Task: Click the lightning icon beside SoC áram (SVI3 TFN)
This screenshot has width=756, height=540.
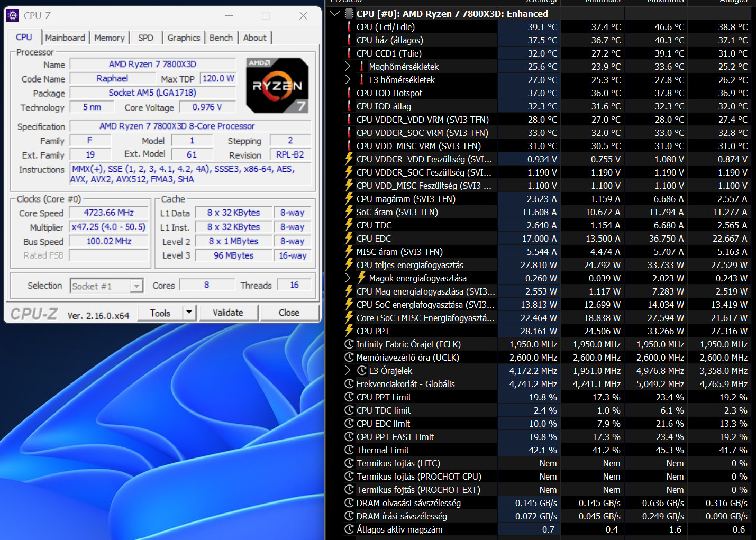Action: 349,212
